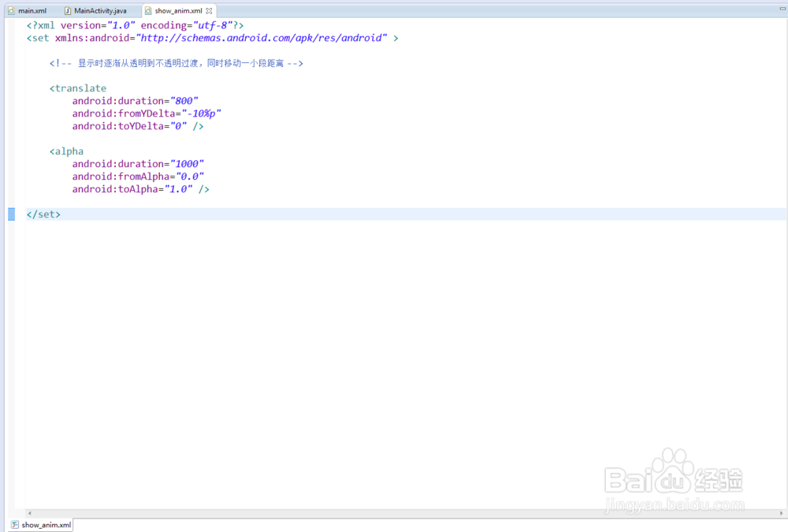This screenshot has width=788, height=532.
Task: Click the horizontal scrollbar track
Action: pos(406,513)
